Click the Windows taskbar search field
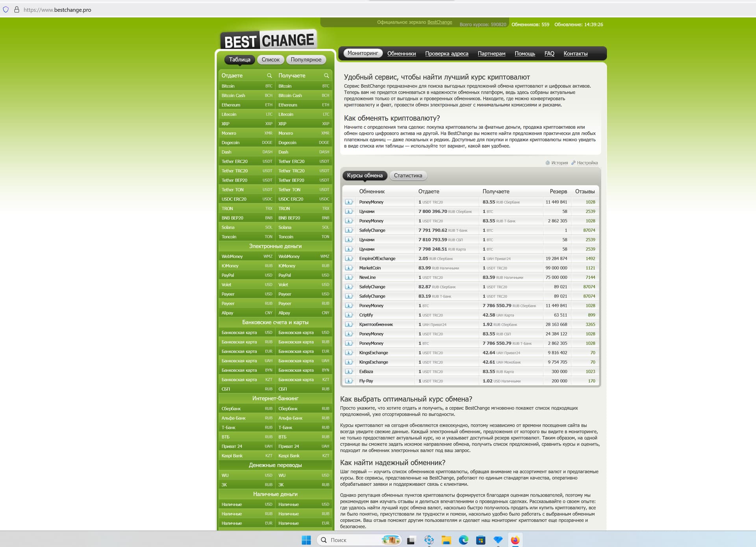The width and height of the screenshot is (756, 547). click(359, 540)
